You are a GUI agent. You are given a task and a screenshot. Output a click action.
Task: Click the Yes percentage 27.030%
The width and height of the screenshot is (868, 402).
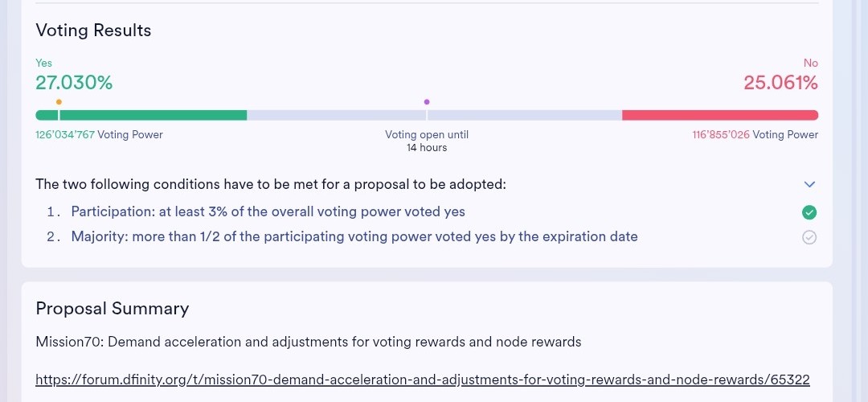(x=74, y=82)
